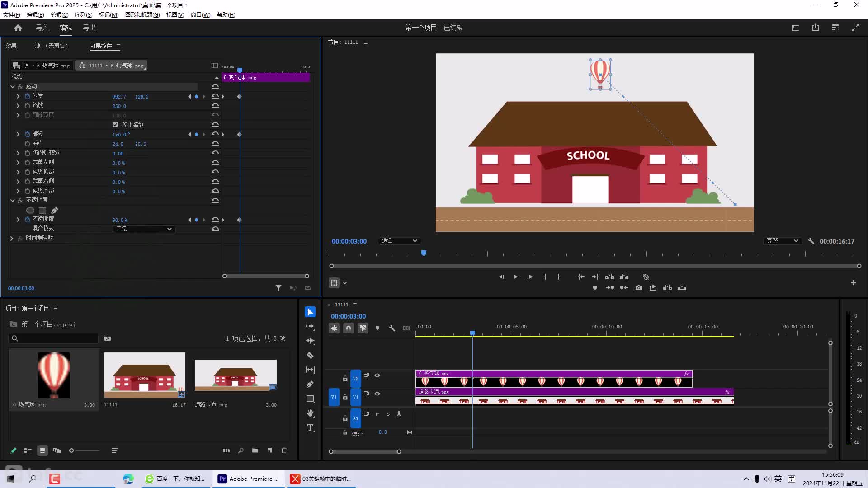Add a marker in the timeline
Viewport: 868px width, 488px height.
[377, 328]
